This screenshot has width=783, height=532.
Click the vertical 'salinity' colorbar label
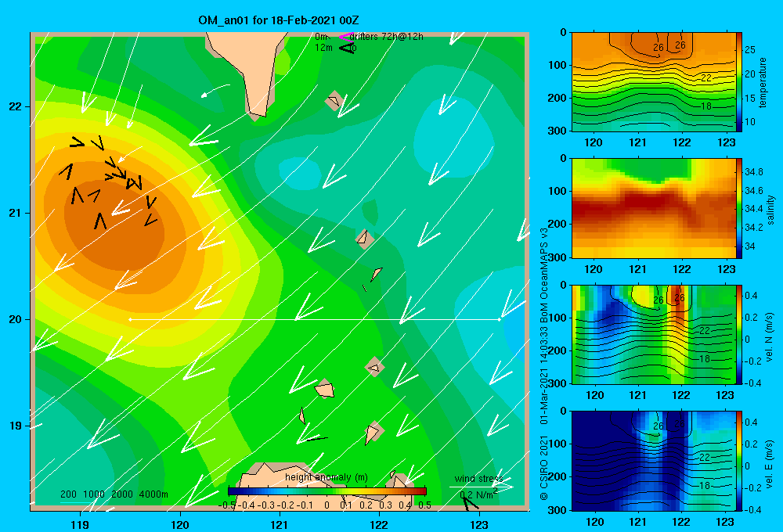(770, 210)
